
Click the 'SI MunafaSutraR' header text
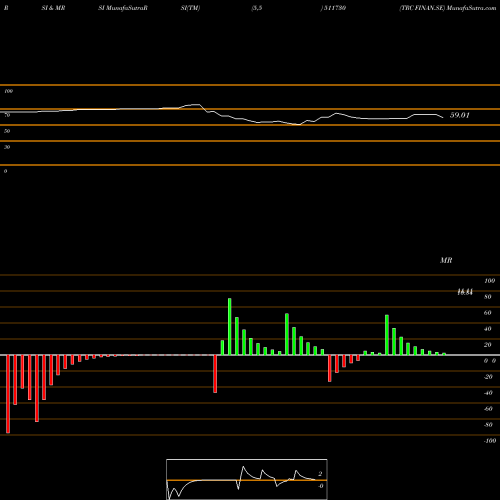(x=123, y=8)
